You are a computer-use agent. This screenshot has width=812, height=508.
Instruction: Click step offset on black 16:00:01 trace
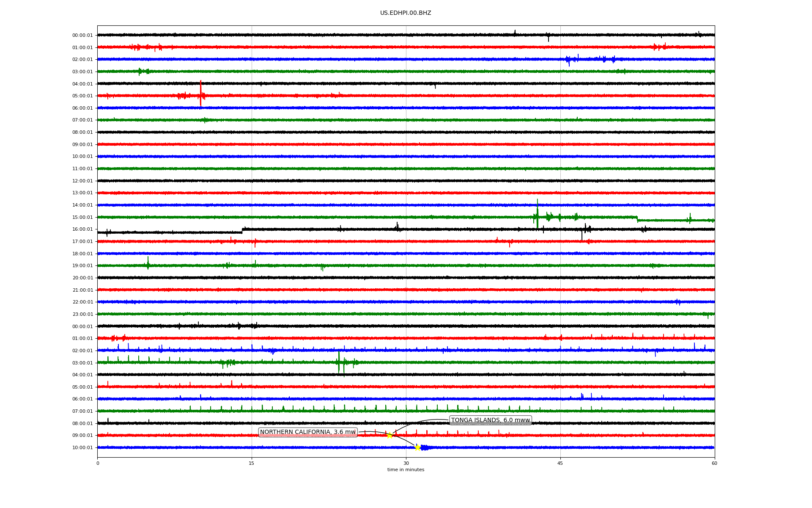pos(242,231)
